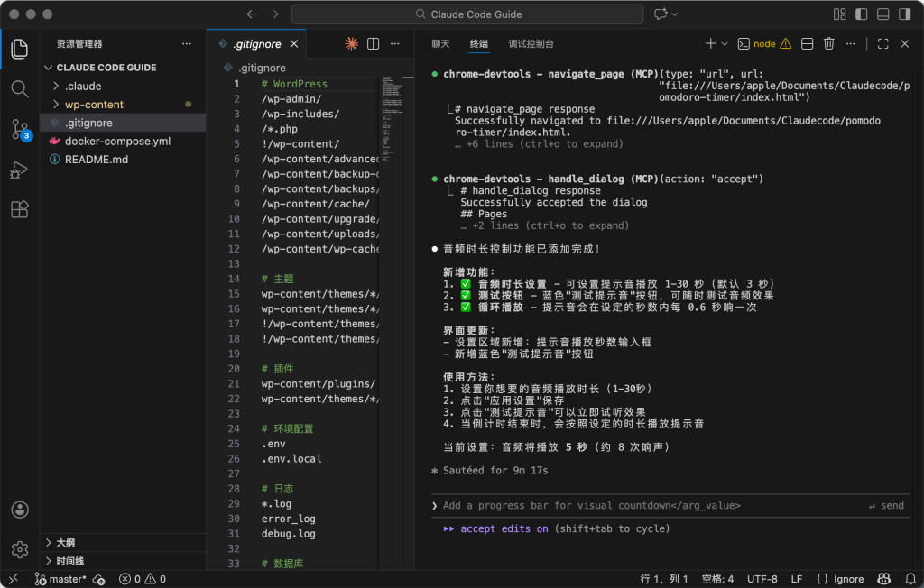Viewport: 924px width, 588px height.
Task: Expand the 大纲 outline section
Action: coord(65,543)
